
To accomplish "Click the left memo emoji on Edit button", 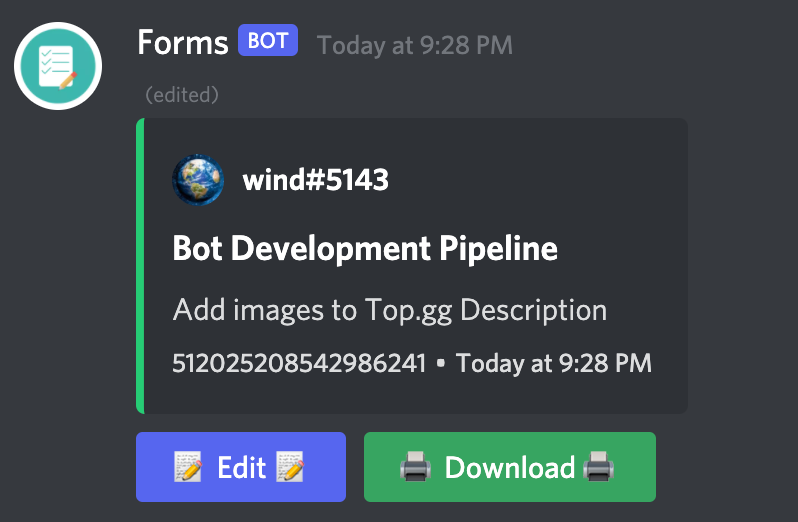I will click(188, 467).
